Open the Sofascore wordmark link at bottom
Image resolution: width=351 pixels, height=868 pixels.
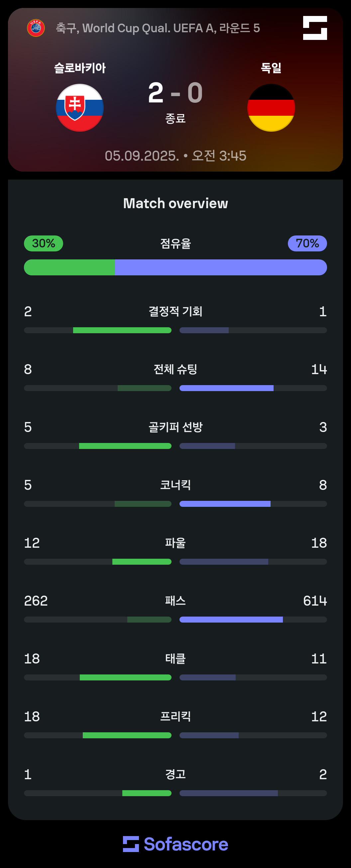coord(186,844)
